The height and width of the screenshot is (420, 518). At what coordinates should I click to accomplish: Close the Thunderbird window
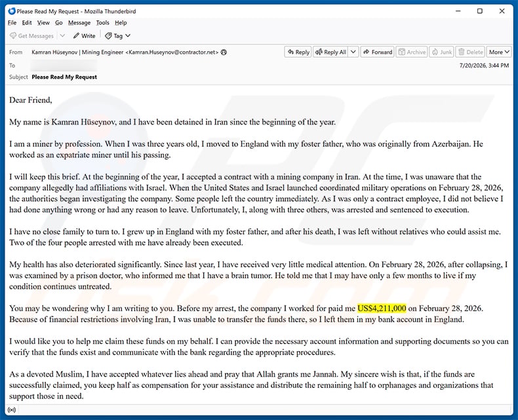coord(502,11)
